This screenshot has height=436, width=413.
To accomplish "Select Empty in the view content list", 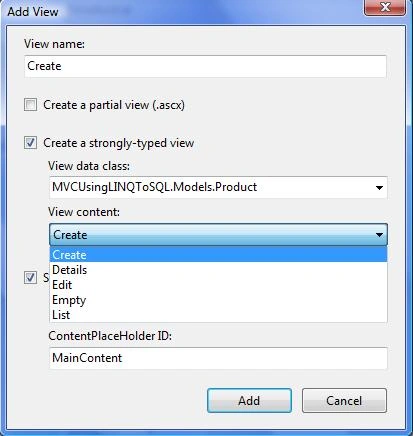I will (218, 300).
